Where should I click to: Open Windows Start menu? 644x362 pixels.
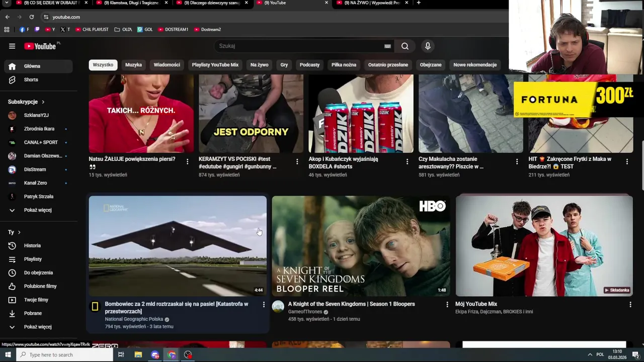[x=8, y=355]
